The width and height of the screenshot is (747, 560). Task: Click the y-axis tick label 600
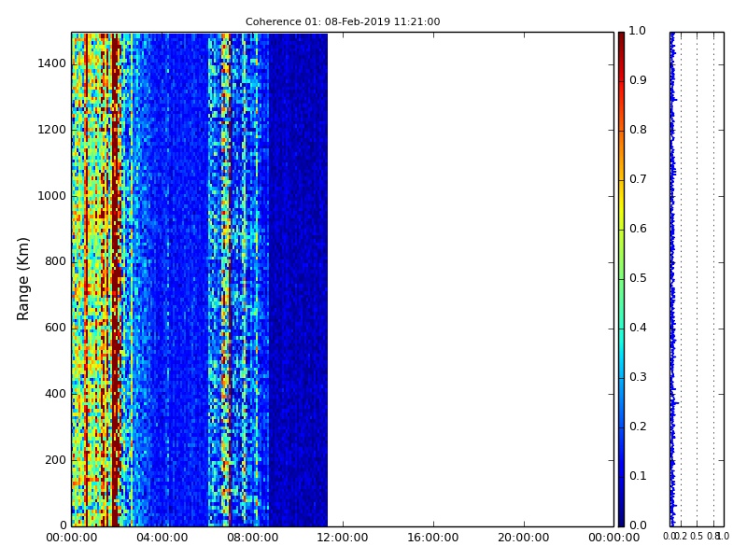point(55,328)
